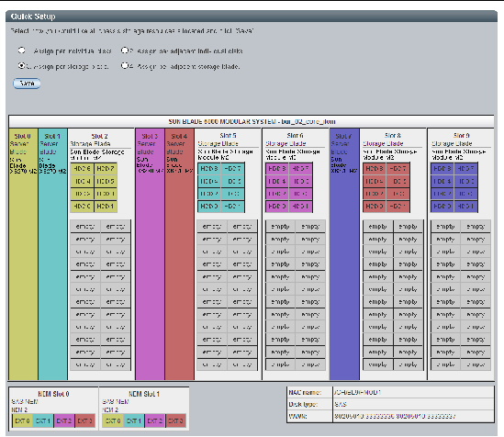Click yellow EXT 0 port in NEM Slot 1
The width and height of the screenshot is (504, 437).
click(113, 420)
